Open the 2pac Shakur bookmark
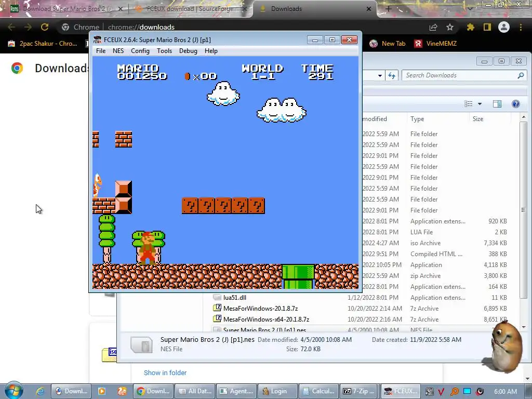 (43, 44)
